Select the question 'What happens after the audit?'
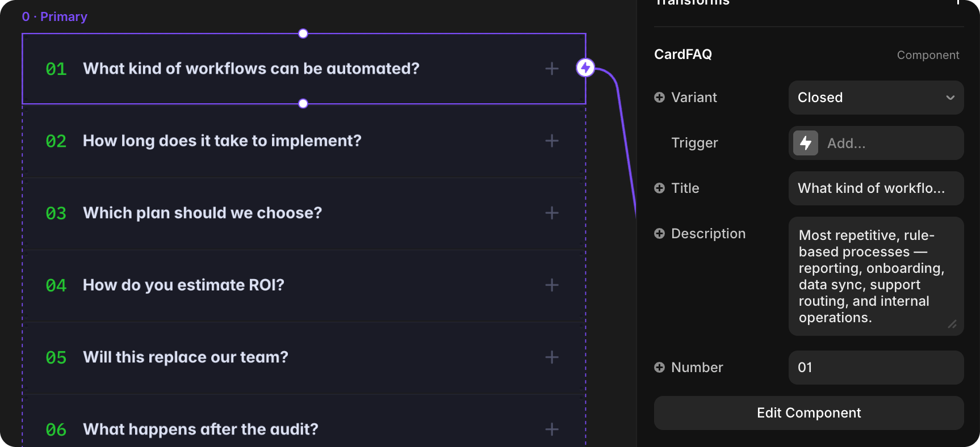The height and width of the screenshot is (447, 980). [x=200, y=429]
